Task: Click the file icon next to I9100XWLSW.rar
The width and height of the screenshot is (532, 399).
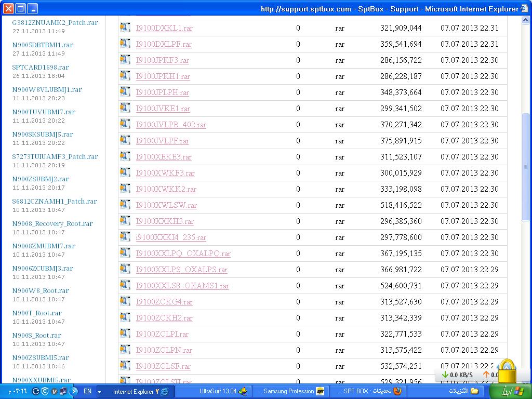Action: [x=125, y=204]
